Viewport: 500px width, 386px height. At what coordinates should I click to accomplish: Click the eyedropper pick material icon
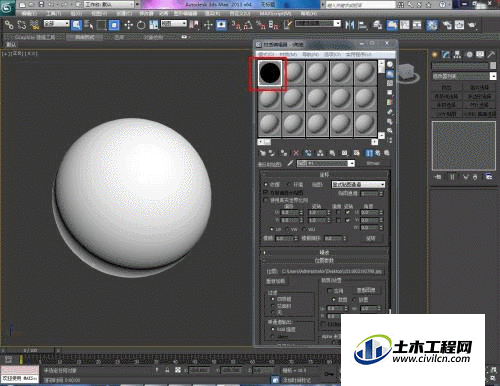291,163
